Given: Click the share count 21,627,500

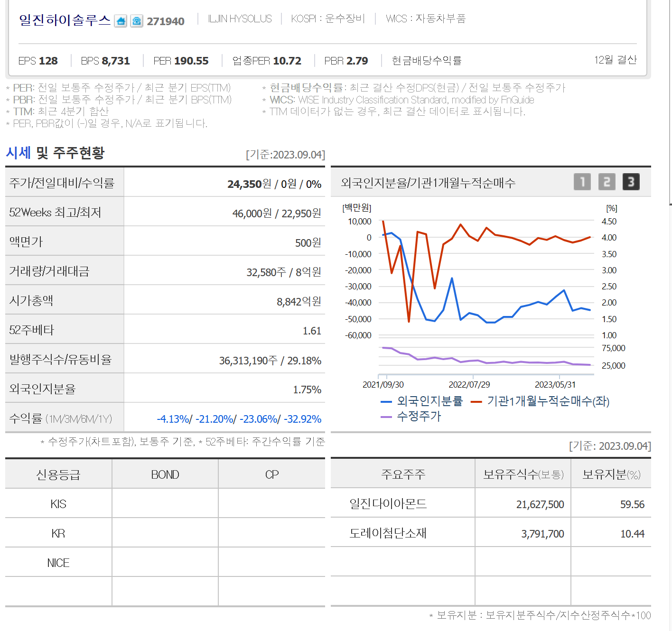Looking at the screenshot, I should pyautogui.click(x=540, y=504).
